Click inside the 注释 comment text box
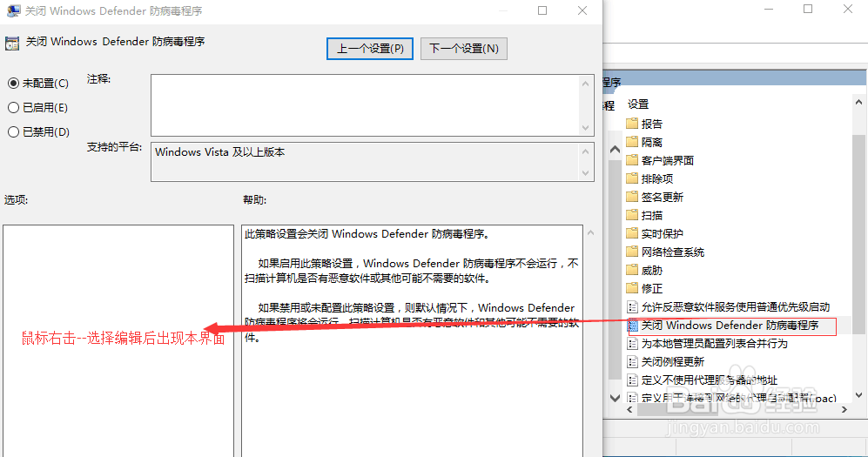The width and height of the screenshot is (868, 457). pyautogui.click(x=366, y=105)
